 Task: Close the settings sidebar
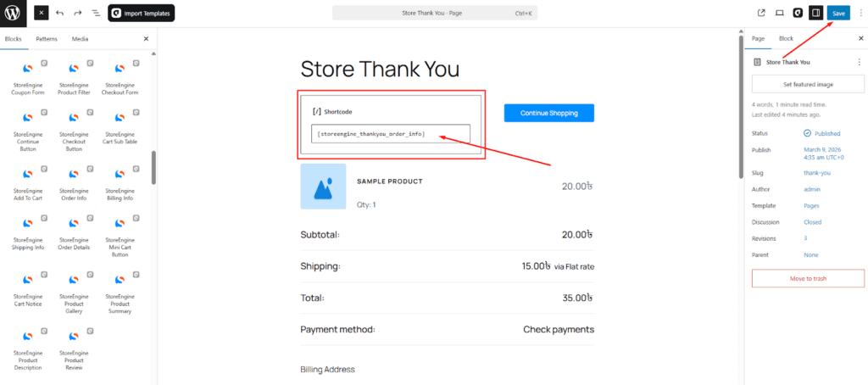[861, 39]
